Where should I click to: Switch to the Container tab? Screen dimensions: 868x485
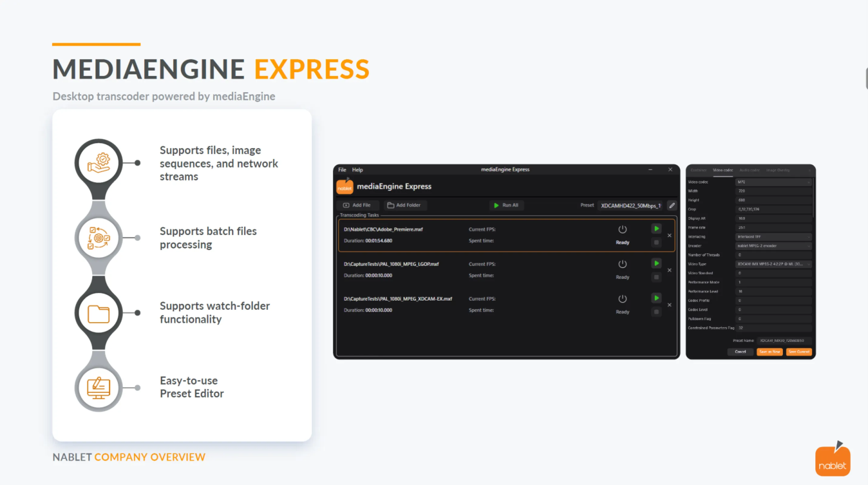(x=698, y=170)
